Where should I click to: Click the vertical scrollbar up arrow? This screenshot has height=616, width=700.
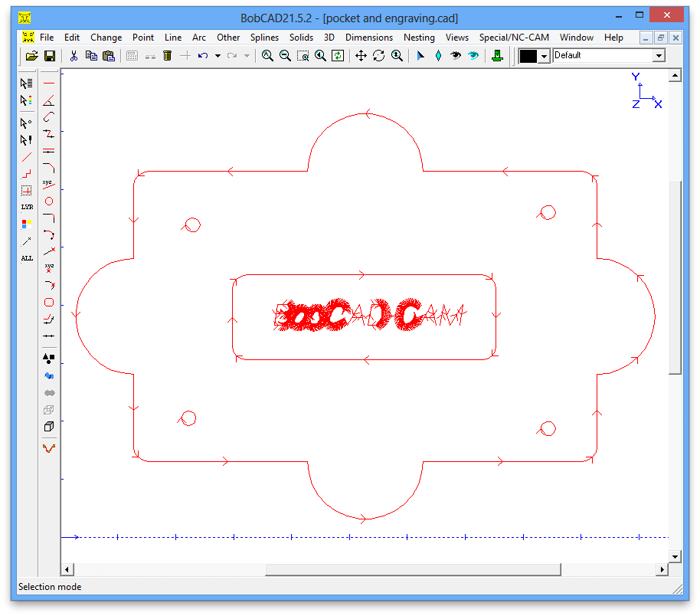click(x=675, y=76)
